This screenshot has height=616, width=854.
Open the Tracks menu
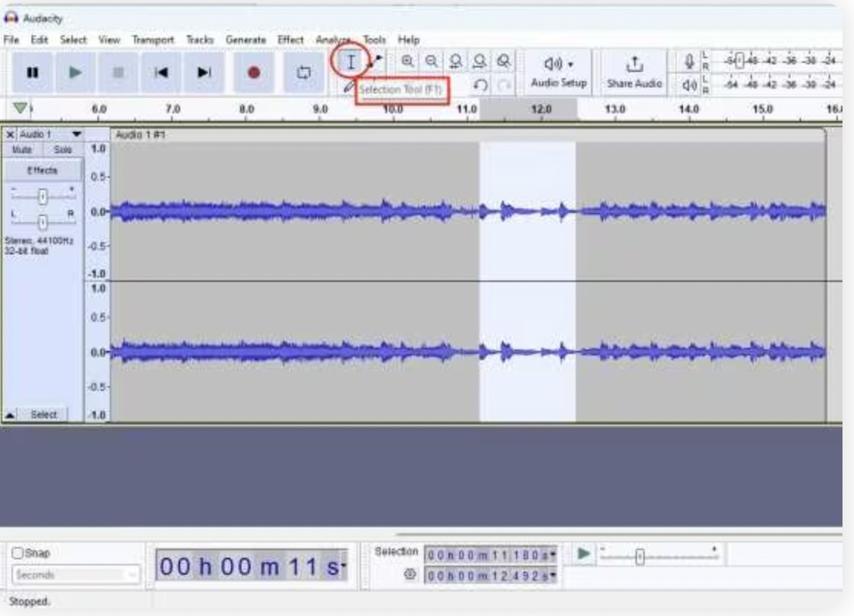pyautogui.click(x=200, y=40)
